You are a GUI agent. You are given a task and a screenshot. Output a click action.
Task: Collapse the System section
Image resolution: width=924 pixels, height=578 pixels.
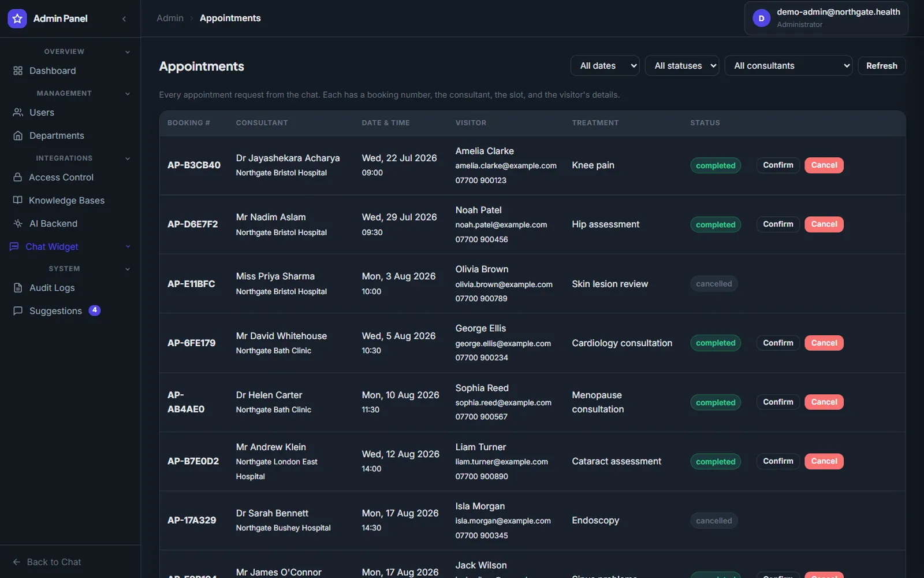(x=128, y=269)
